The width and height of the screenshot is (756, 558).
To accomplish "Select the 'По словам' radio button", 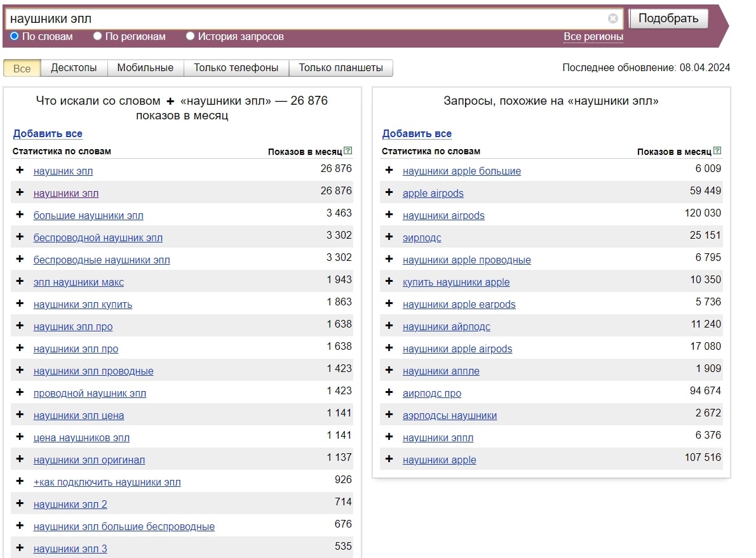I will tap(15, 36).
